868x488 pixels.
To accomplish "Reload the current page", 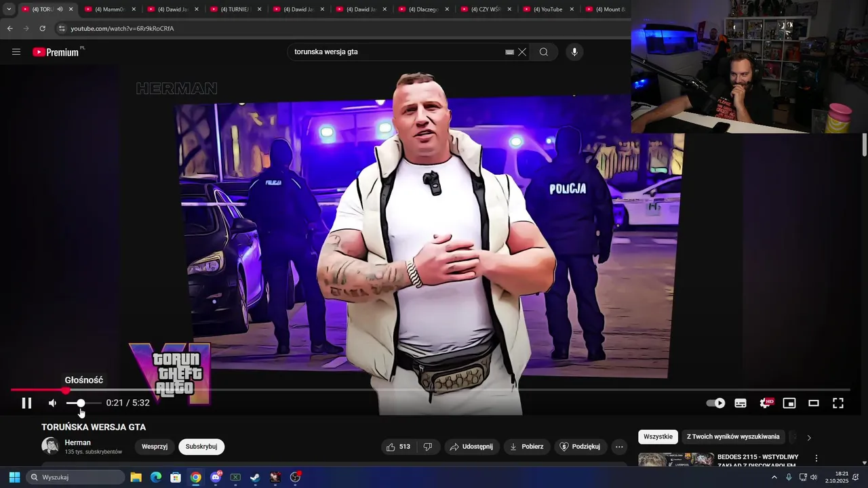I will (42, 28).
